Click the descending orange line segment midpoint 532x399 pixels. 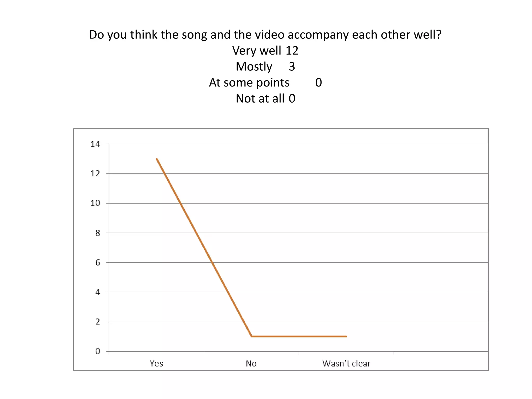tap(204, 248)
